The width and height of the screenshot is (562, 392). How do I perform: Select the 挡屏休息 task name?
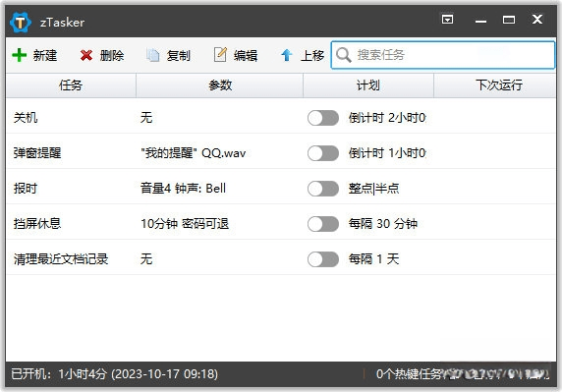tap(37, 224)
